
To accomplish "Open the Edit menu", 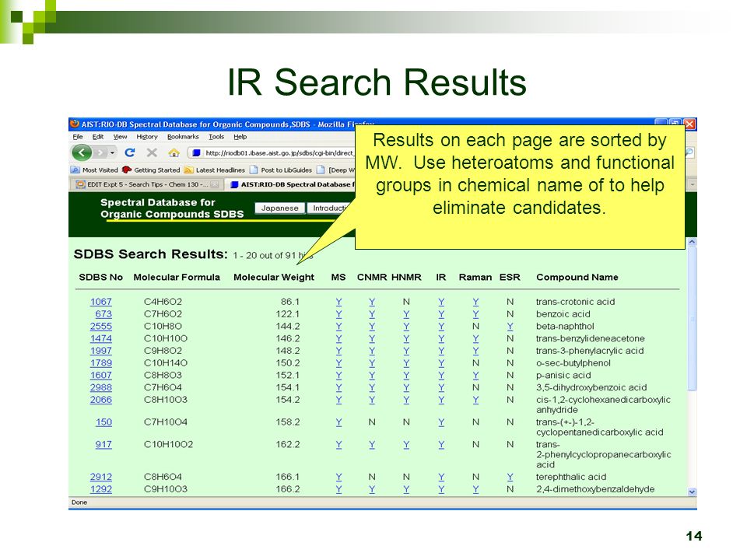I will [x=98, y=137].
